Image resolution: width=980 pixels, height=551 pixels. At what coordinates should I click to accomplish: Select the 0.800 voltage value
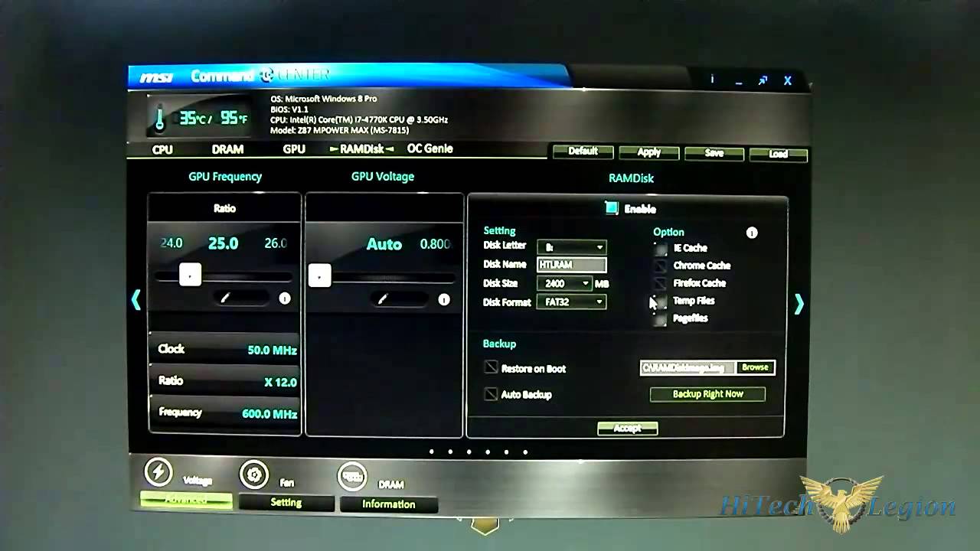(435, 244)
